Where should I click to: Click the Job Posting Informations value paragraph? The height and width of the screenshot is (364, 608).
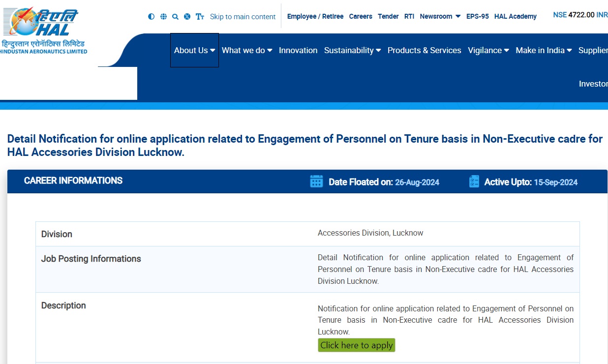pyautogui.click(x=446, y=269)
